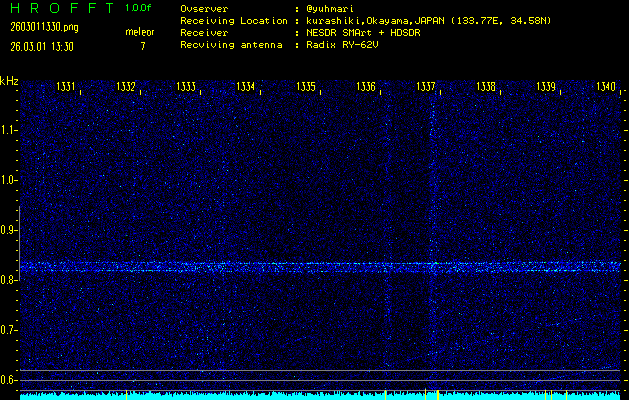Click the meteor count value 7
Screen dimensions: 629x400
143,46
